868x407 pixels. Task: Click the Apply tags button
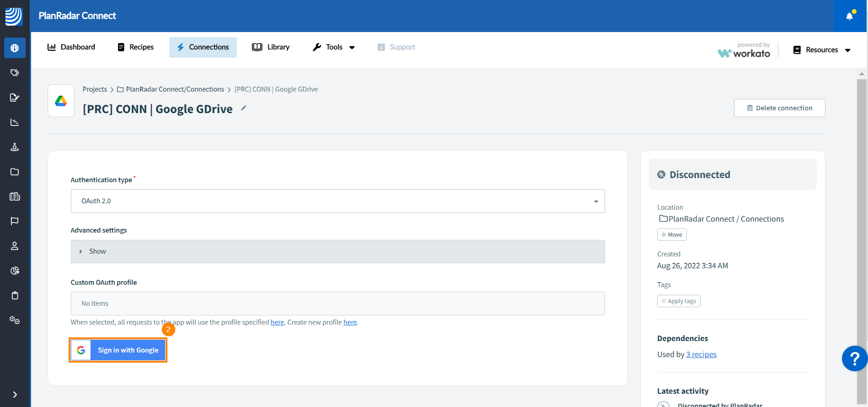[x=679, y=301]
